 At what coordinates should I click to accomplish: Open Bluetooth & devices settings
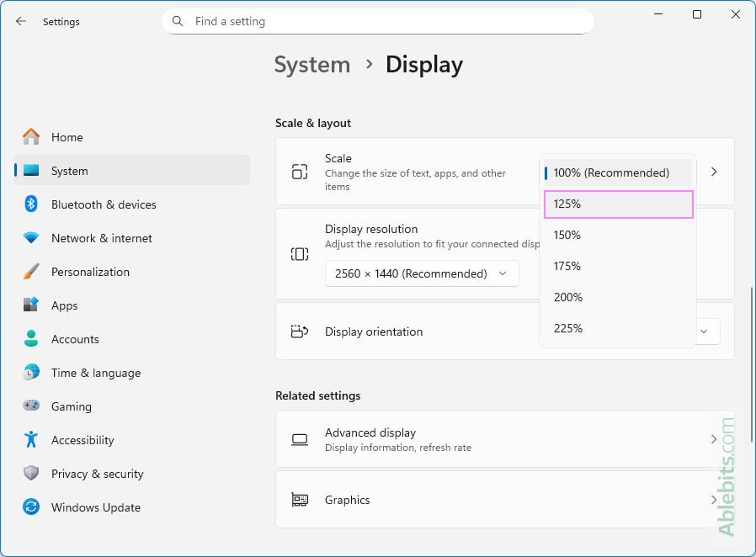(132, 204)
